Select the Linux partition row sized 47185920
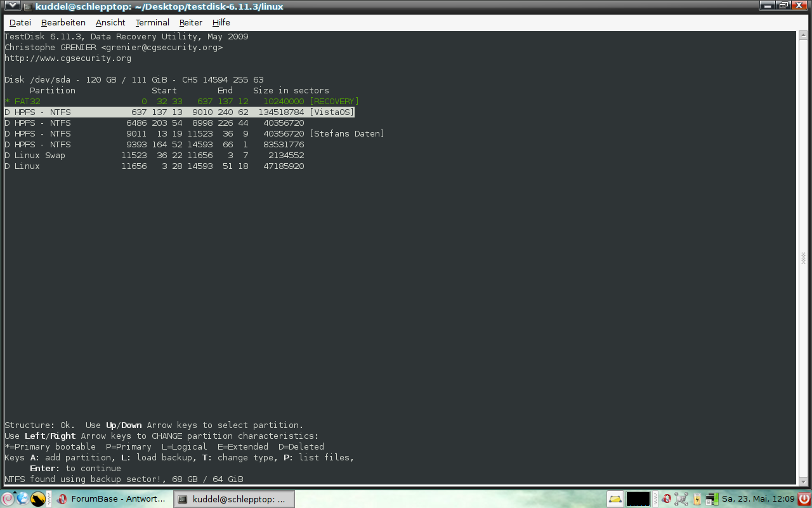812x508 pixels. 154,166
